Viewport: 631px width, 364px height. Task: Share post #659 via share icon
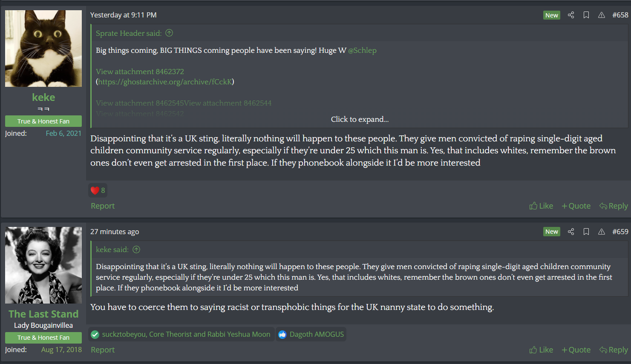point(571,232)
